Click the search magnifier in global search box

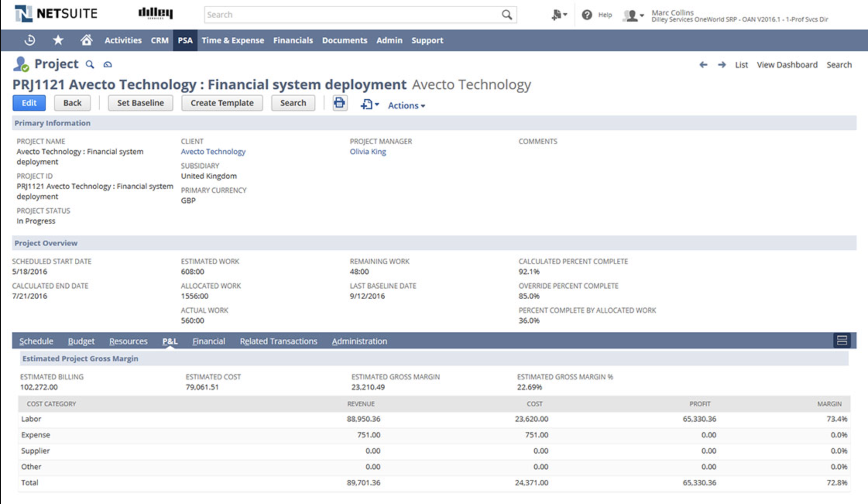tap(506, 15)
